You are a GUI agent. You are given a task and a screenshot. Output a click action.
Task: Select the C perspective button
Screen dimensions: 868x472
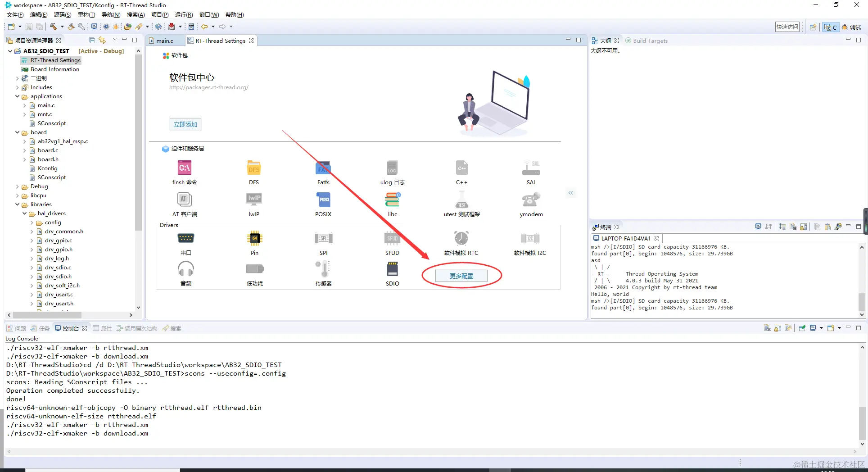click(x=830, y=27)
